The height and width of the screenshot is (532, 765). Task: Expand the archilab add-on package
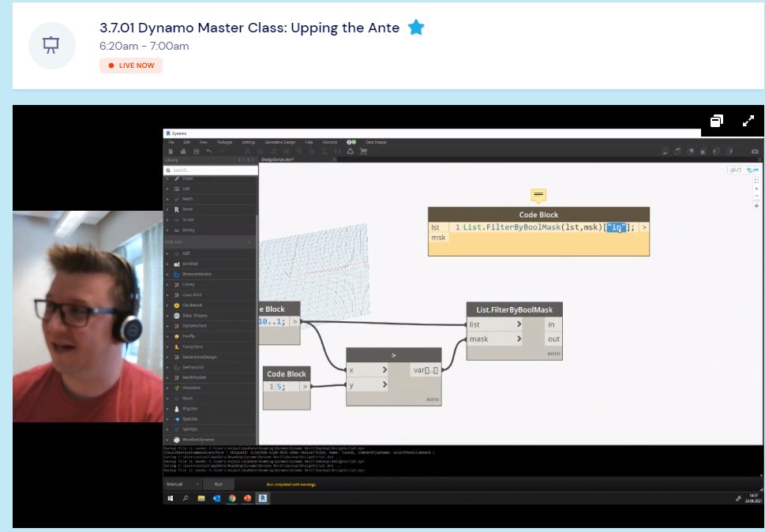(x=210, y=264)
